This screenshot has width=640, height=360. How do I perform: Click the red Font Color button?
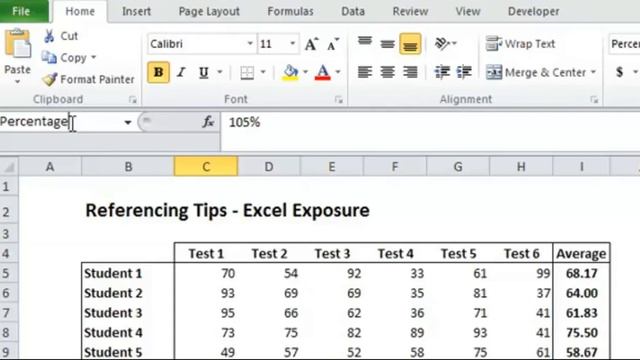[322, 73]
